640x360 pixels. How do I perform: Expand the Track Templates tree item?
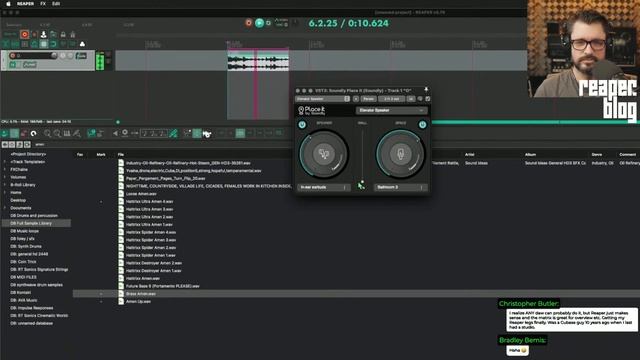coord(5,162)
